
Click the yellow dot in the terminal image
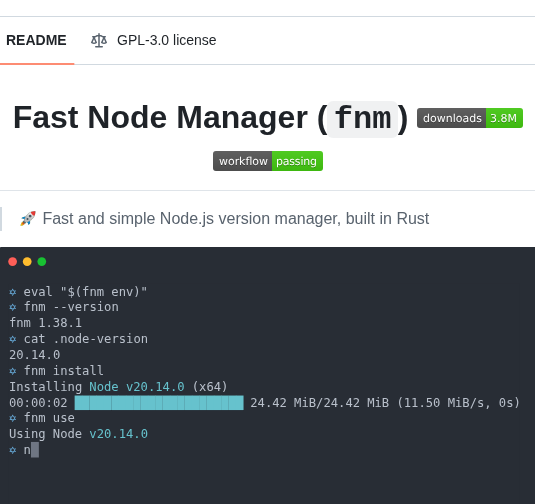point(27,262)
